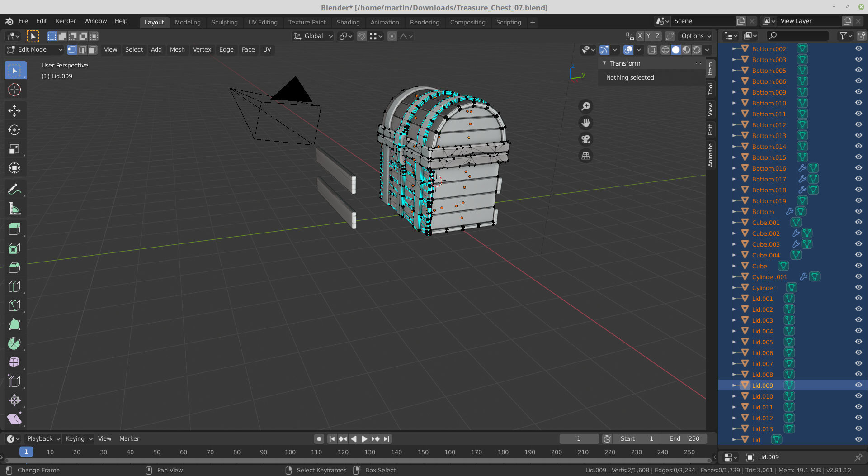Screen dimensions: 868x476
Task: Switch to the Modeling workspace tab
Action: (x=188, y=22)
